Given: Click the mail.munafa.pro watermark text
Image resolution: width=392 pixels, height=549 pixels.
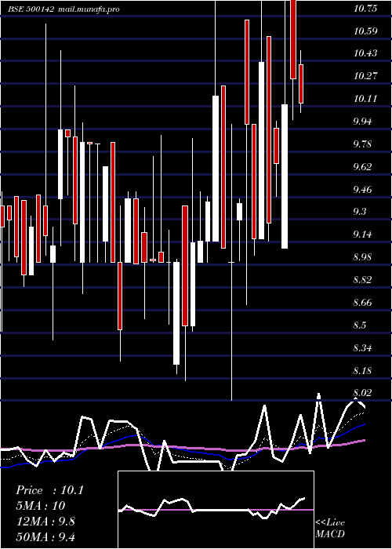Looking at the screenshot, I should point(89,9).
